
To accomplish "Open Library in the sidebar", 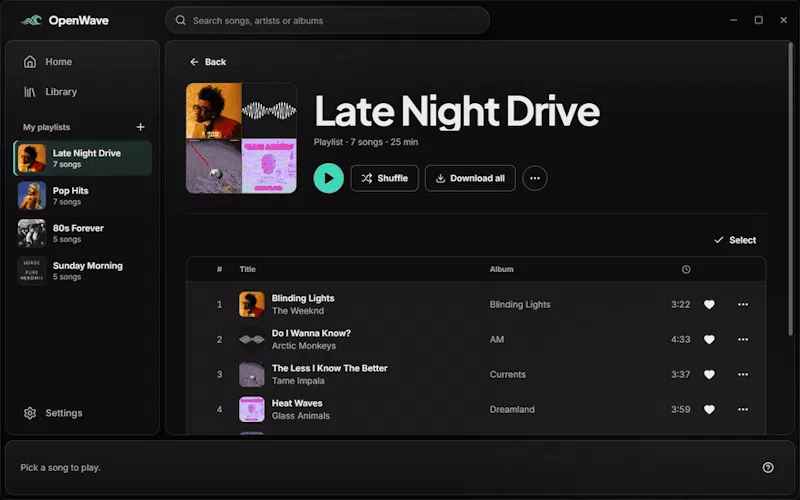I will [83, 92].
